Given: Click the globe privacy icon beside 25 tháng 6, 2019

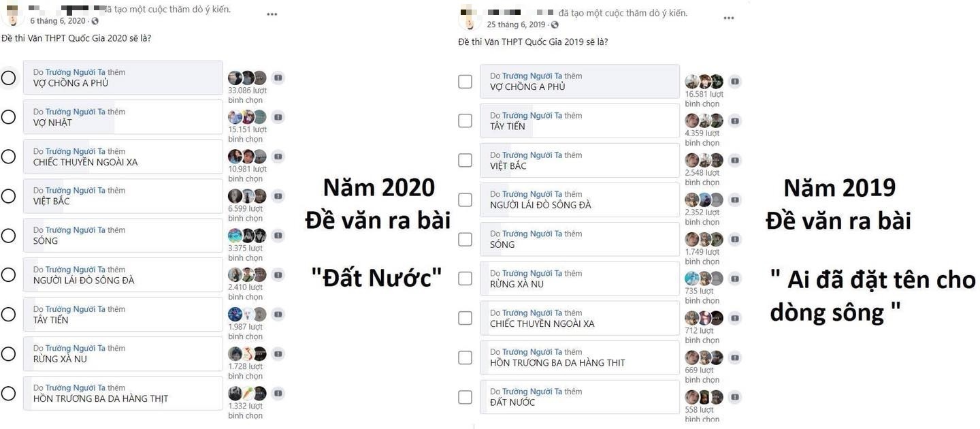Looking at the screenshot, I should [554, 25].
